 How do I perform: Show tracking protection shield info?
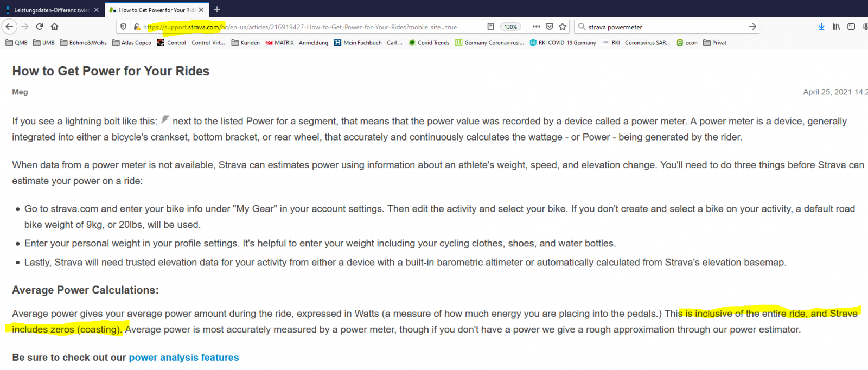click(124, 27)
